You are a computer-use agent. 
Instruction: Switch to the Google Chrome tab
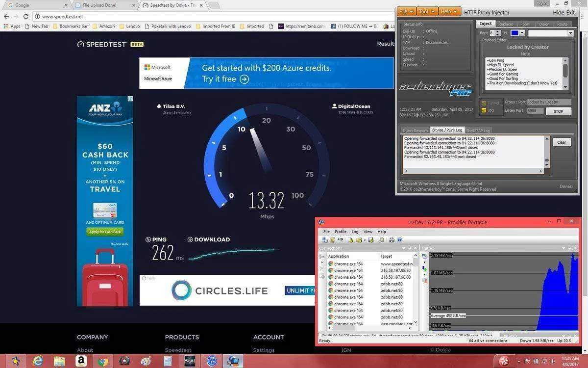[37, 5]
